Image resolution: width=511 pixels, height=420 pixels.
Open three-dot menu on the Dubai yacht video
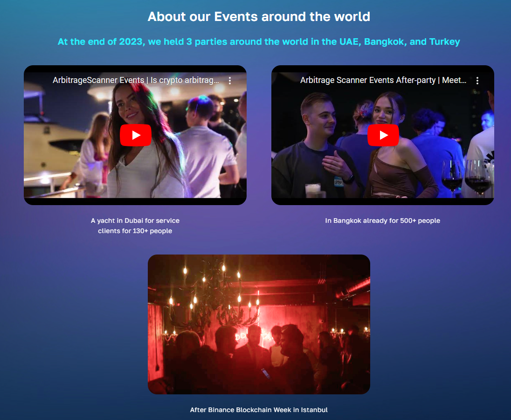tap(230, 81)
